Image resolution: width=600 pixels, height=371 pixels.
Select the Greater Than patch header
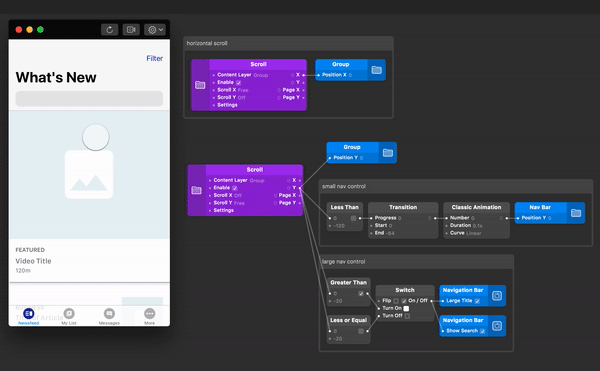click(349, 282)
